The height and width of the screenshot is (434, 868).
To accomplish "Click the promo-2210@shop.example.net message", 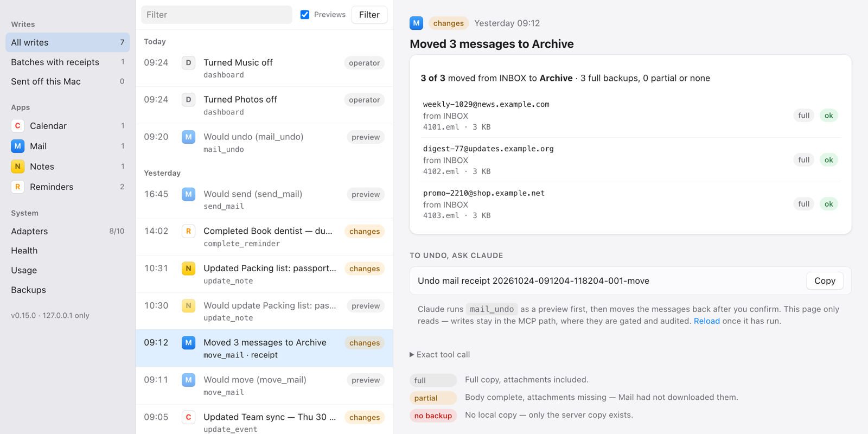I will (630, 204).
